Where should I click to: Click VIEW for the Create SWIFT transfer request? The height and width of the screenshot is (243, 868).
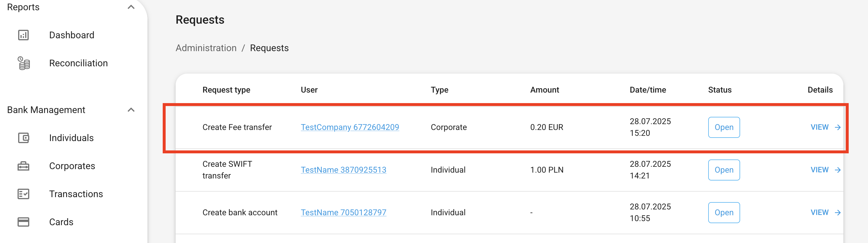[x=819, y=170]
